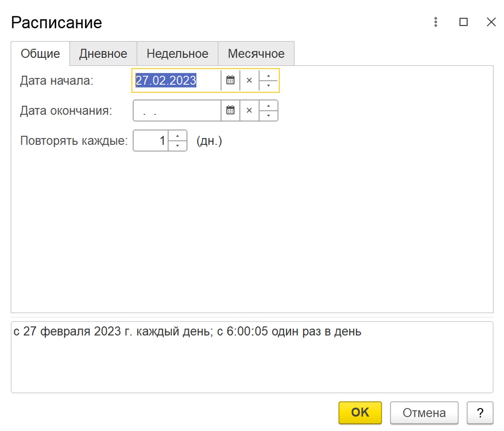Switch to the Недельное tab
The image size is (504, 431).
[177, 53]
